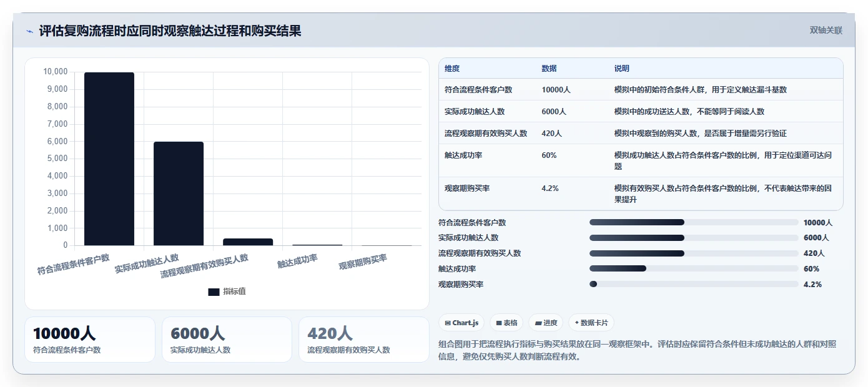Click table cell 符合流程条件客户数

click(x=478, y=90)
